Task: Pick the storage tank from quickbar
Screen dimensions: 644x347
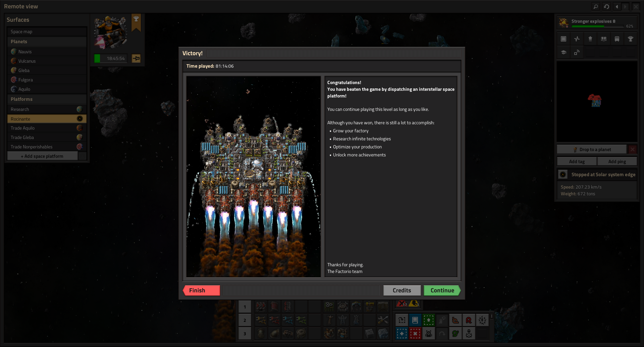Action: [x=301, y=334]
